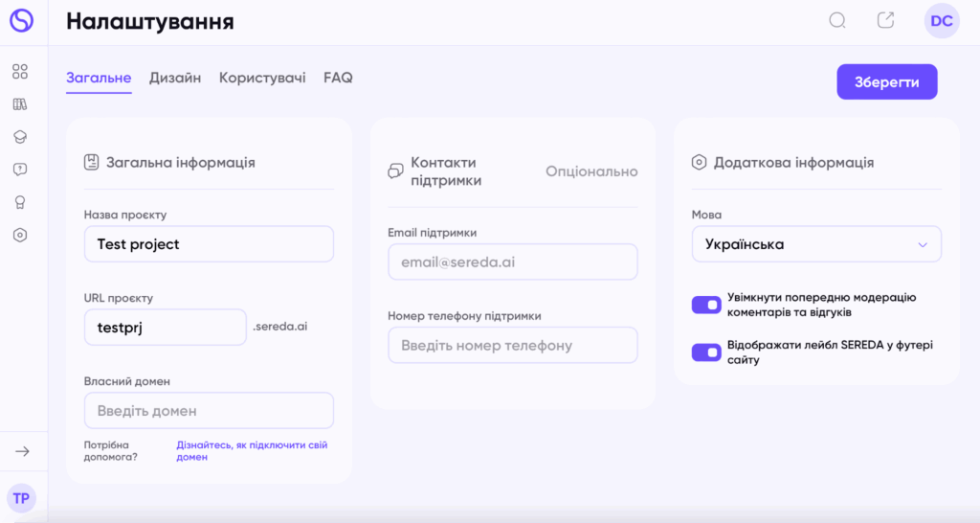980x523 pixels.
Task: Expand the sidebar with arrow icon
Action: click(x=23, y=451)
